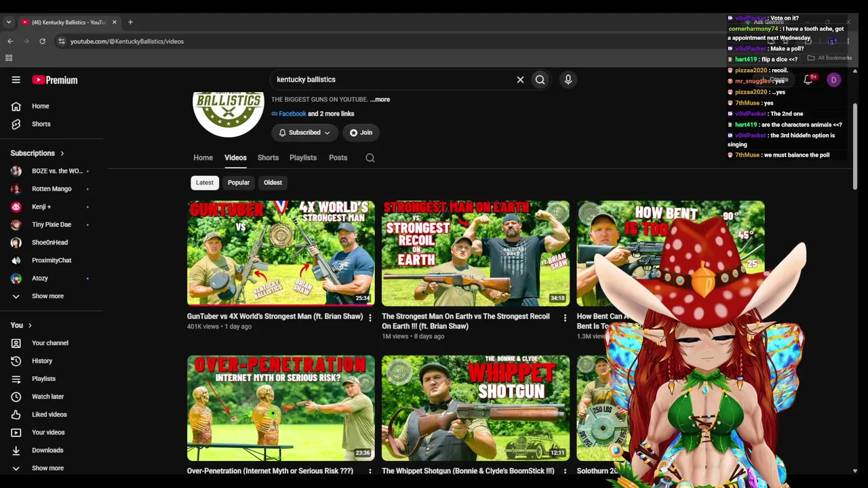Open ShoeOnHead subscription

click(x=50, y=243)
